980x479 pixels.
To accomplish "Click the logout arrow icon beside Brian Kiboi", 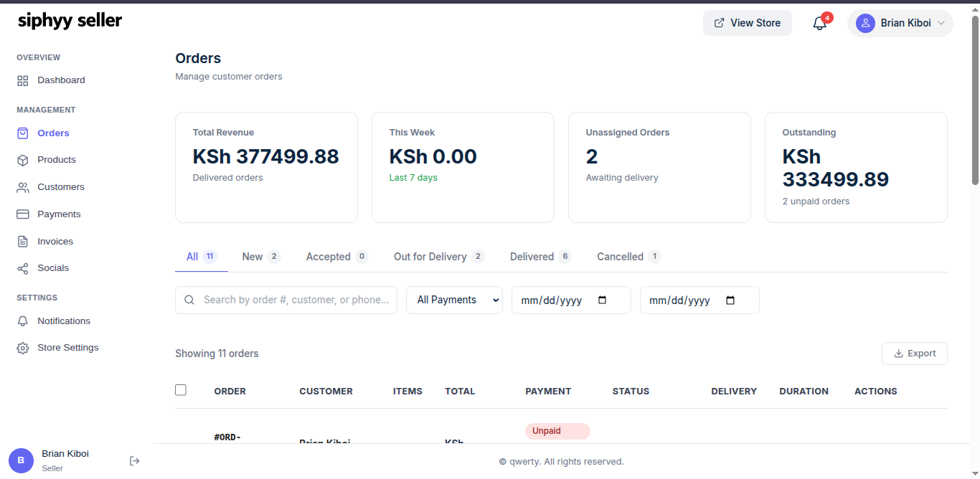I will point(134,461).
